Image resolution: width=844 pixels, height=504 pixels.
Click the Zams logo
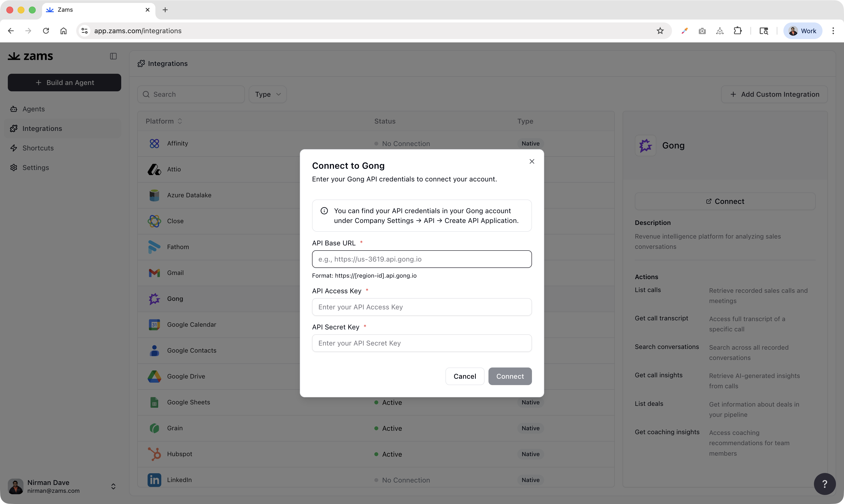31,56
